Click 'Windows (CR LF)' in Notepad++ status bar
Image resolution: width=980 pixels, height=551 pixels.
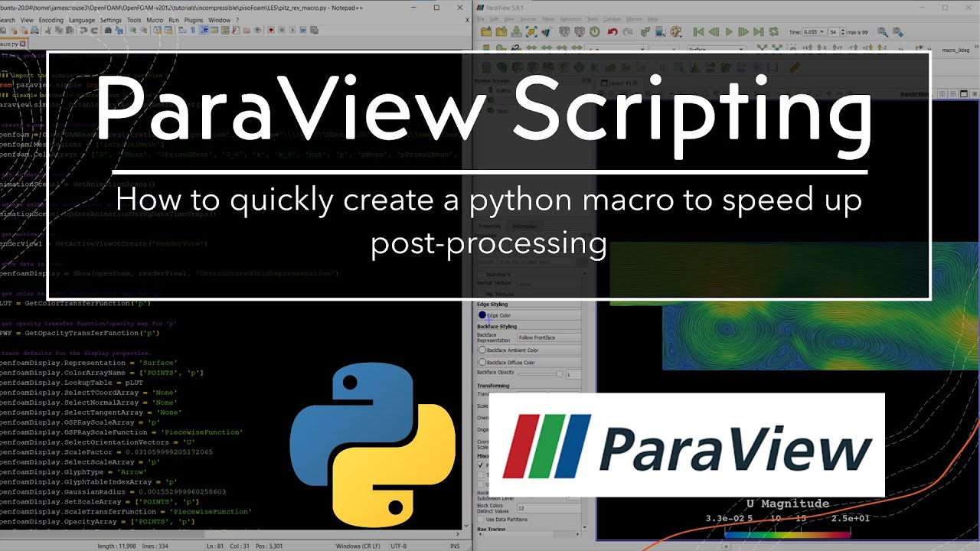[358, 546]
